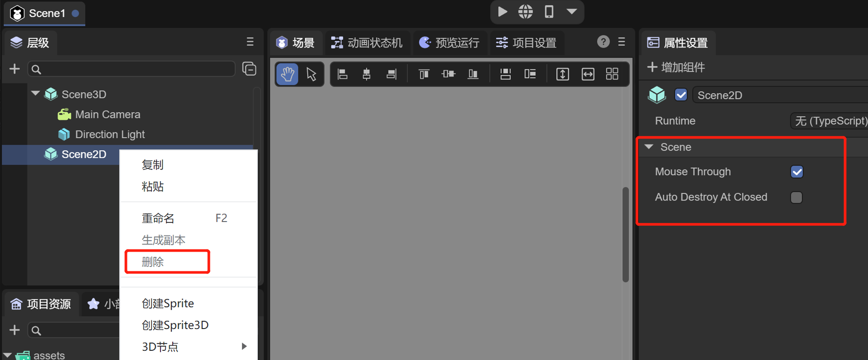The height and width of the screenshot is (360, 868).
Task: Collapse the Scene3D tree node
Action: [x=36, y=93]
